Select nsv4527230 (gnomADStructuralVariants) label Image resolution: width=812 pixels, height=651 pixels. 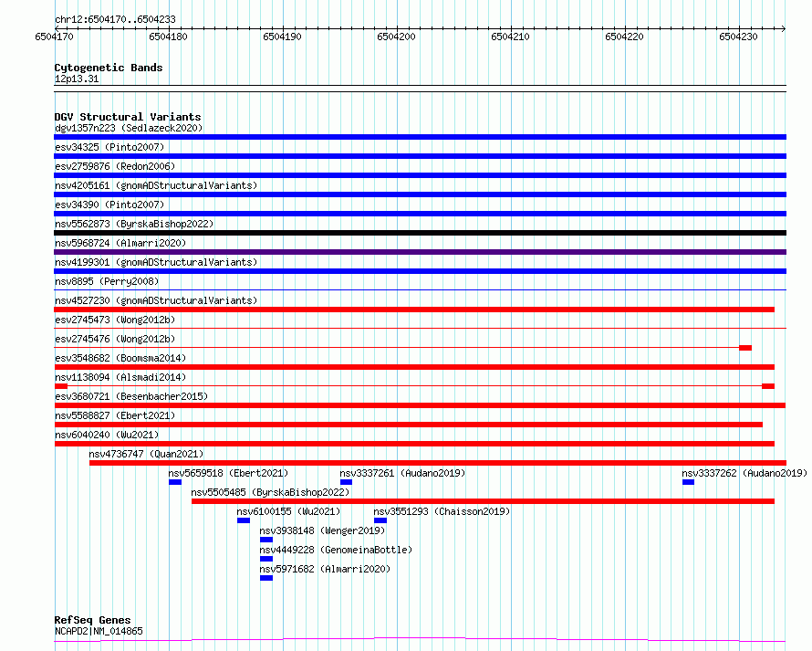156,300
